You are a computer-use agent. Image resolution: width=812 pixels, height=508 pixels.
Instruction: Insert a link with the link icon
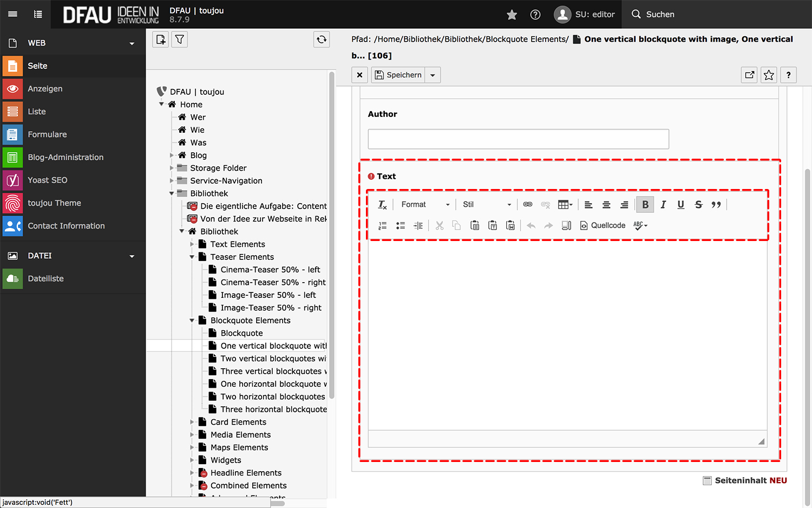(528, 205)
